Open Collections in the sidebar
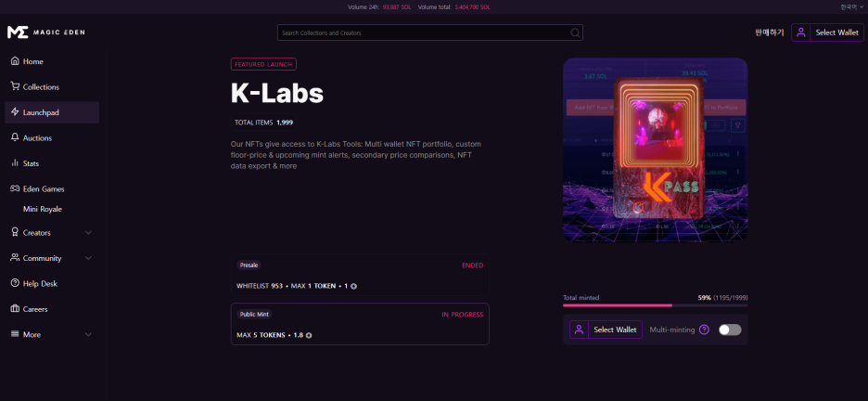 pyautogui.click(x=52, y=87)
